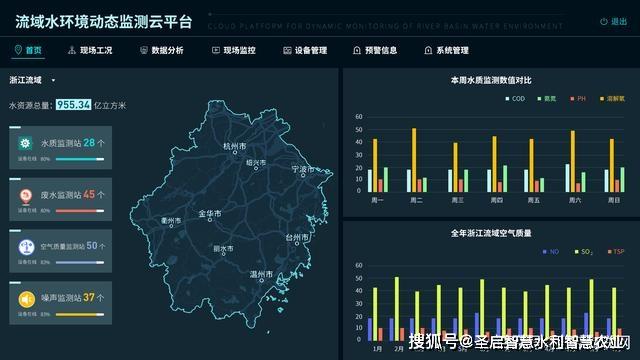Image resolution: width=640 pixels, height=360 pixels.
Task: Click the bell icon beside 预警信息
Action: click(357, 50)
